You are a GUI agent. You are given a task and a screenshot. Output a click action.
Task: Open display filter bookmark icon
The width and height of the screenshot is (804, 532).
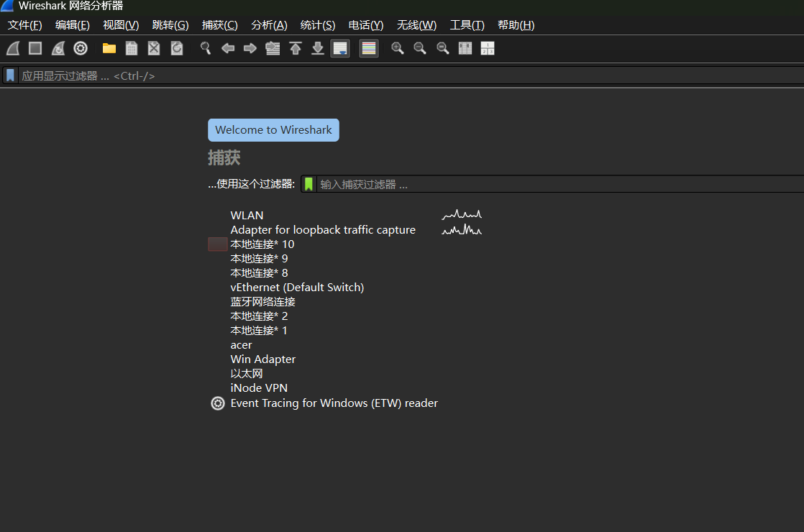(x=10, y=76)
